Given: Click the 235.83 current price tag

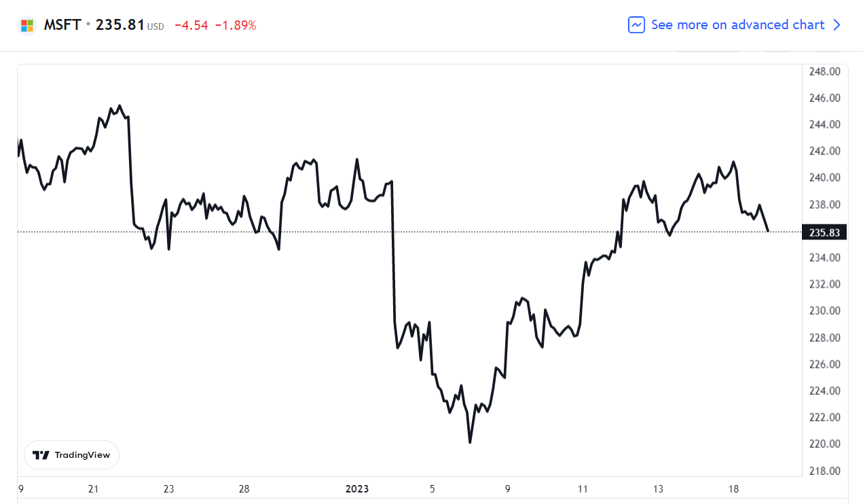Looking at the screenshot, I should pyautogui.click(x=824, y=233).
